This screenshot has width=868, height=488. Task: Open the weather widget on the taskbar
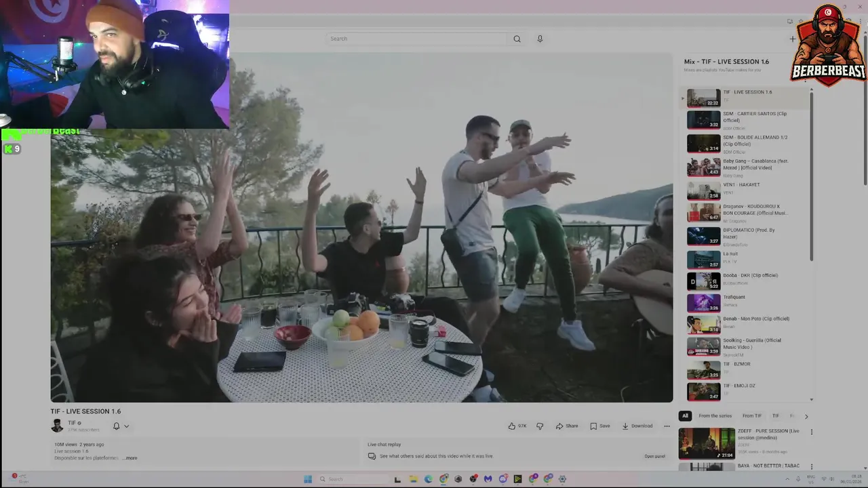coord(20,479)
